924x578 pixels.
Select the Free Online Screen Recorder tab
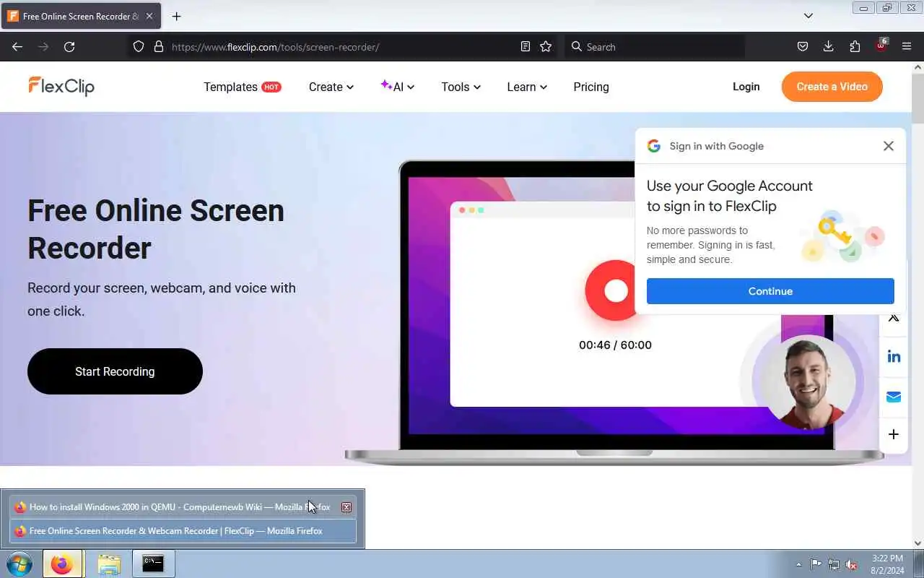pos(82,16)
